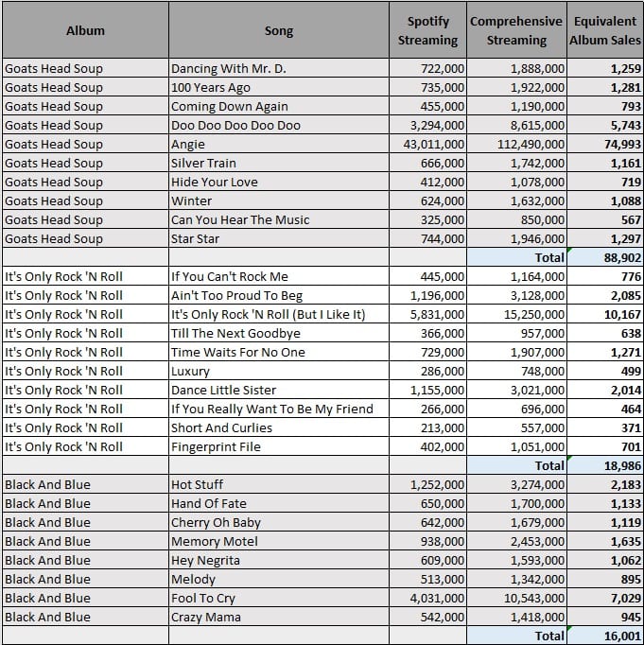The height and width of the screenshot is (645, 644).
Task: Click the 4,031,000 Spotify streaming cell
Action: [427, 598]
